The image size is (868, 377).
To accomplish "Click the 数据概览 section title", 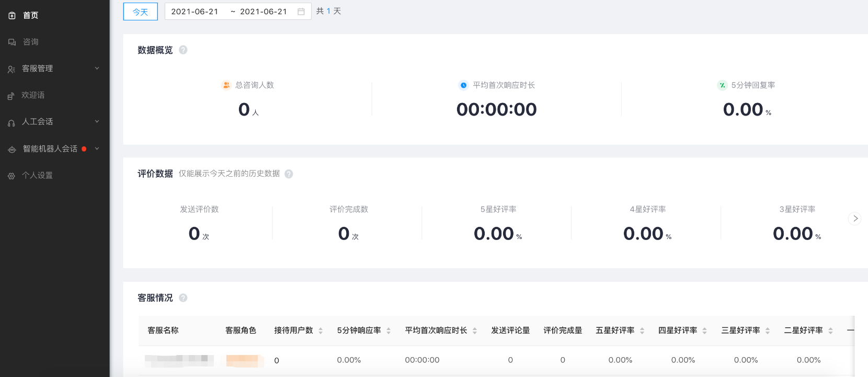I will click(x=155, y=50).
